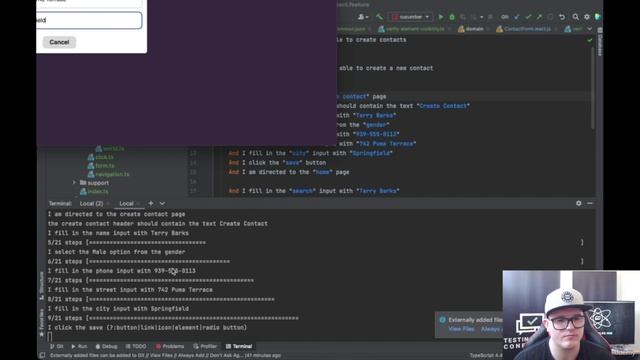Open the Debug tool window
Image resolution: width=640 pixels, height=360 pixels.
click(x=106, y=346)
